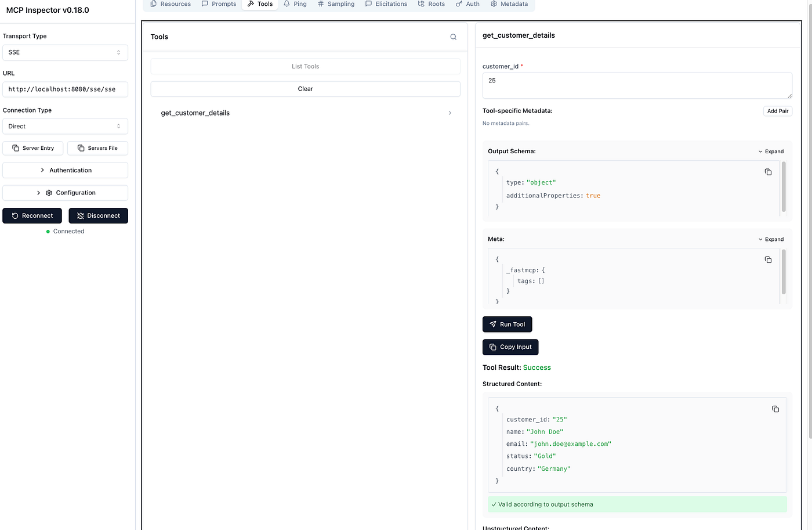Click the customer_id "25" result value

[x=559, y=420]
